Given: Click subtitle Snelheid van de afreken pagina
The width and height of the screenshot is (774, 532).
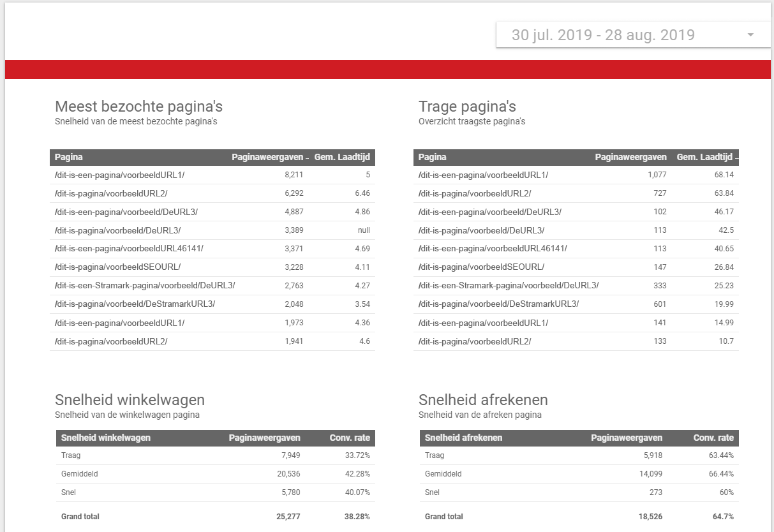Looking at the screenshot, I should [480, 415].
